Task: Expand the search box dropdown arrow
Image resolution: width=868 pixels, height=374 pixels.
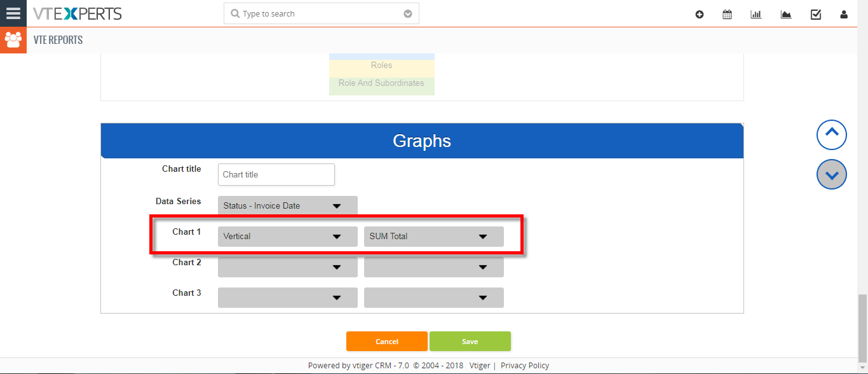Action: [x=408, y=14]
